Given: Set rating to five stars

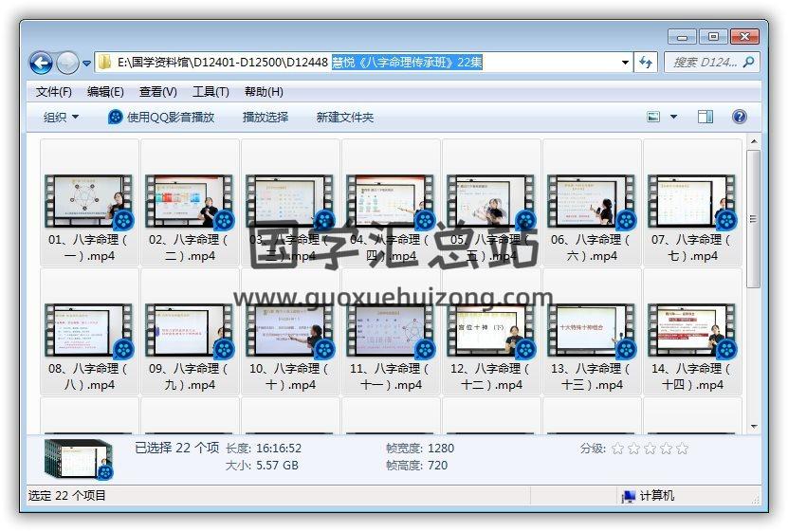Looking at the screenshot, I should [682, 449].
